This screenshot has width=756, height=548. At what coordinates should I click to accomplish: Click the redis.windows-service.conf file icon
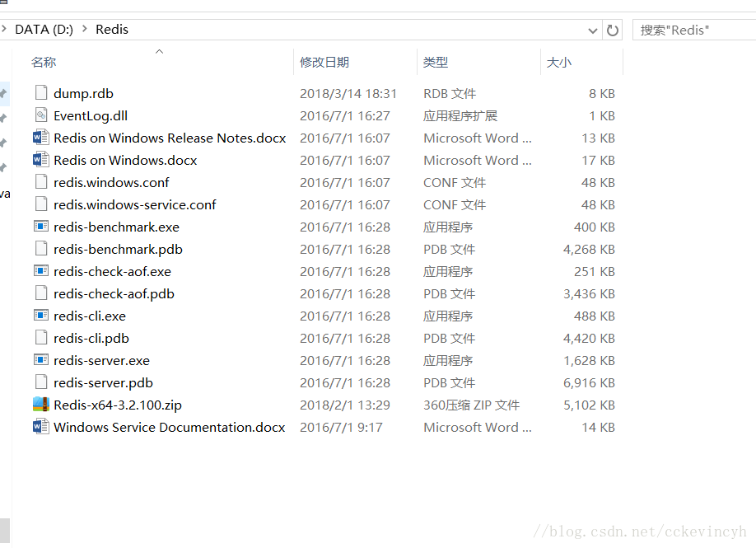[x=41, y=204]
